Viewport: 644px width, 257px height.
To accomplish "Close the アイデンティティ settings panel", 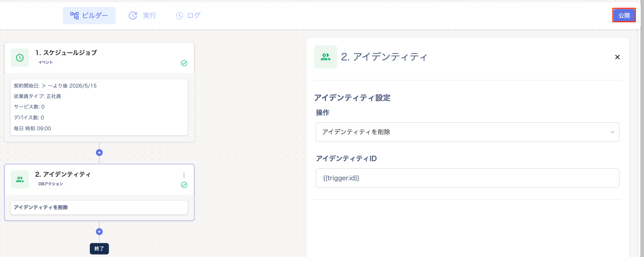I will coord(617,57).
